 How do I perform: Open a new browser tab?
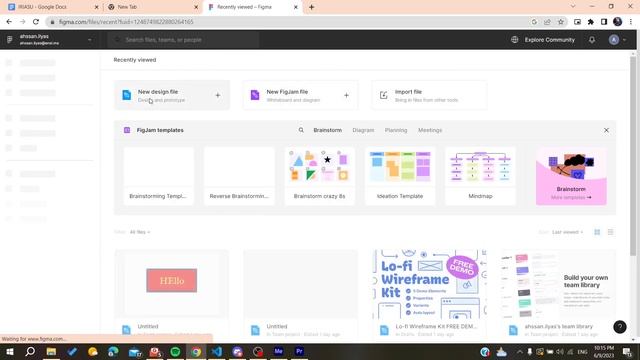(x=311, y=7)
